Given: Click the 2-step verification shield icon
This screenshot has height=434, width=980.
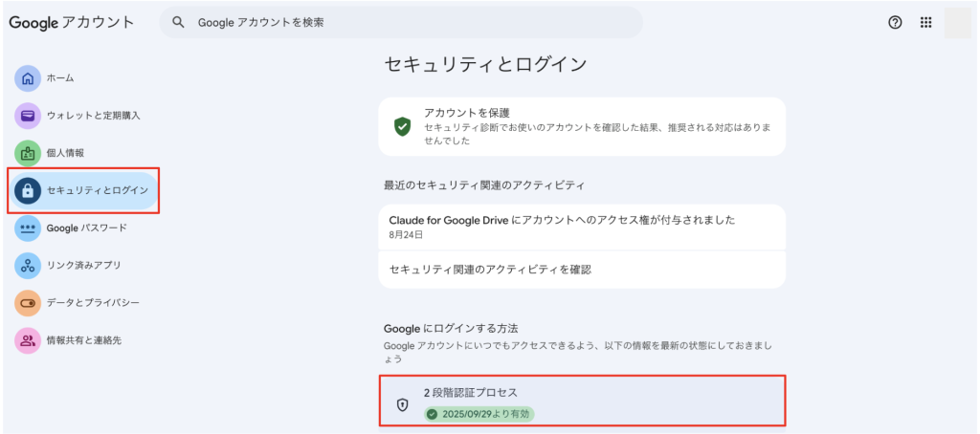Looking at the screenshot, I should coord(403,405).
